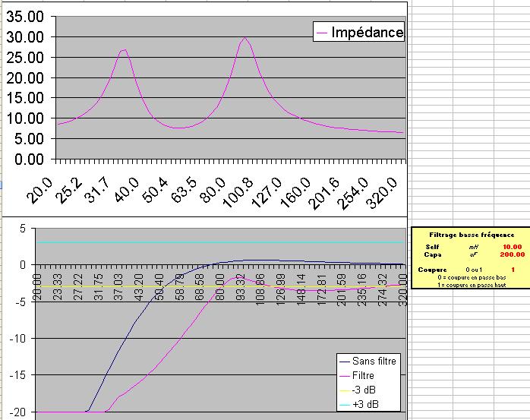The height and width of the screenshot is (420, 530).
Task: Click the 201.6 frequency label
Action: pyautogui.click(x=324, y=193)
